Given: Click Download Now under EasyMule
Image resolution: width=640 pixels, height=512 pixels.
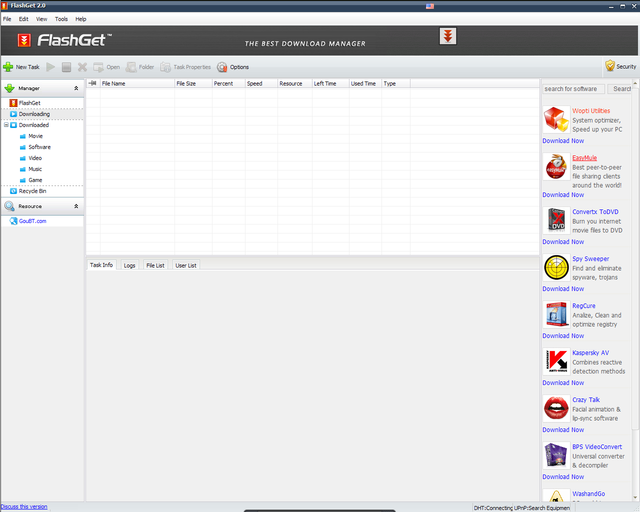Looking at the screenshot, I should pos(563,195).
